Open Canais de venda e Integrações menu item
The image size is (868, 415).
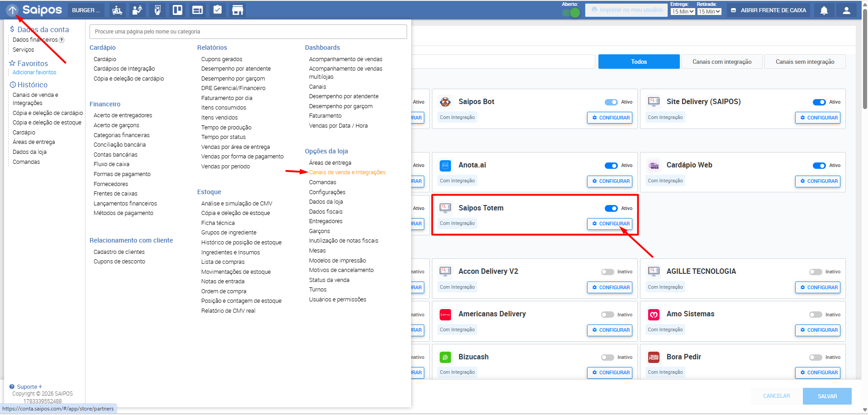347,172
